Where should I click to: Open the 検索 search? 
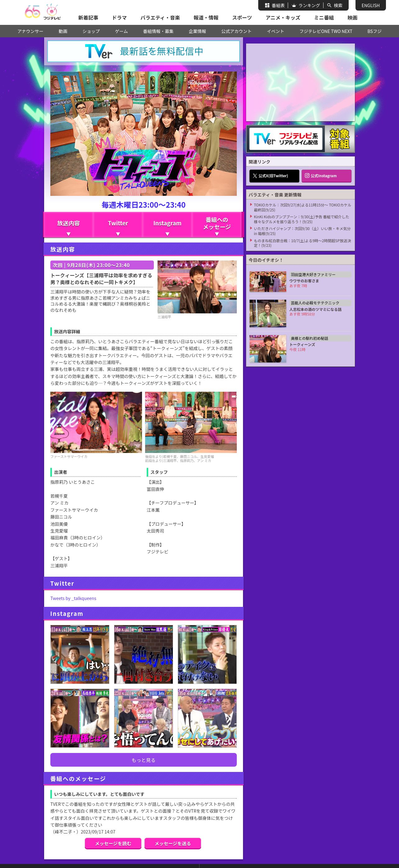335,5
